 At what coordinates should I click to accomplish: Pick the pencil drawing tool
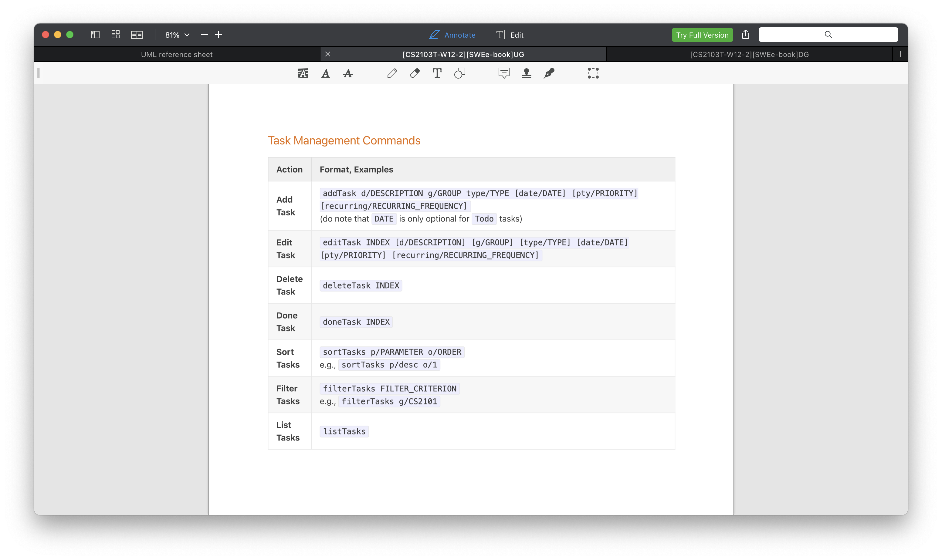392,73
